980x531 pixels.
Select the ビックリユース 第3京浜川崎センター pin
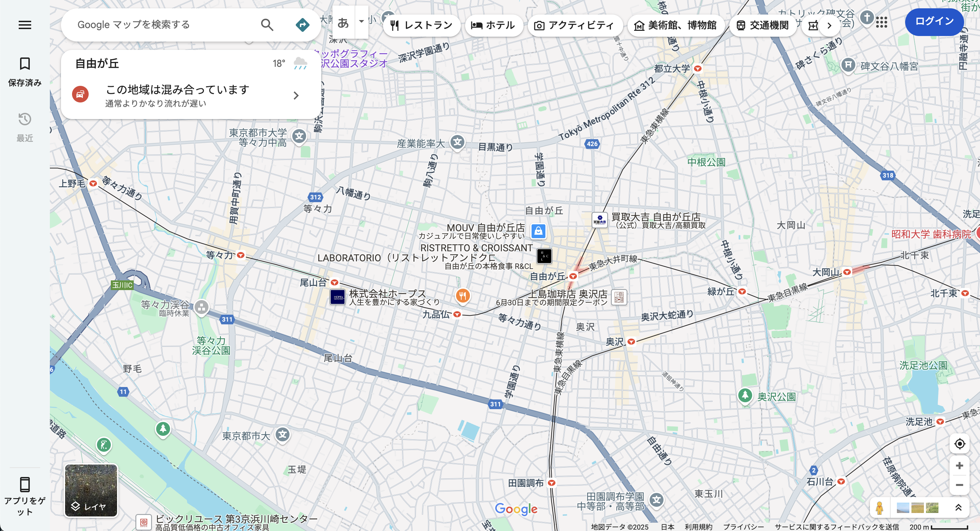(143, 522)
